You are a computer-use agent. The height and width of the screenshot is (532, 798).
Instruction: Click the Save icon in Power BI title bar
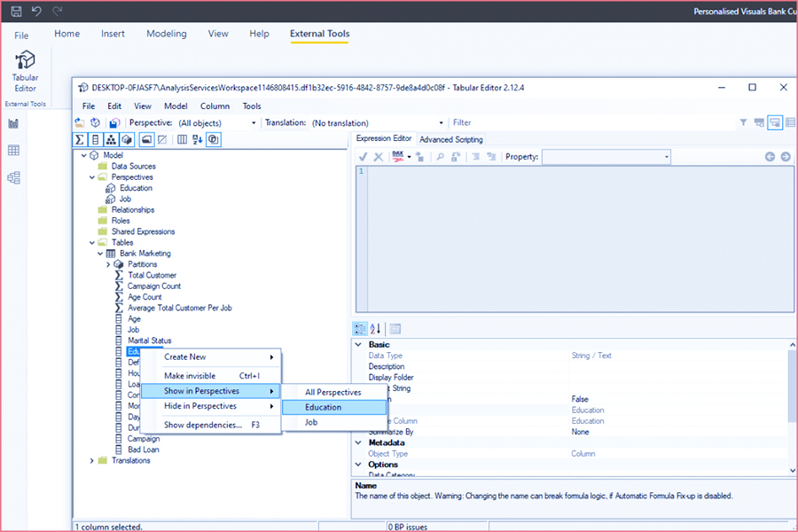16,12
